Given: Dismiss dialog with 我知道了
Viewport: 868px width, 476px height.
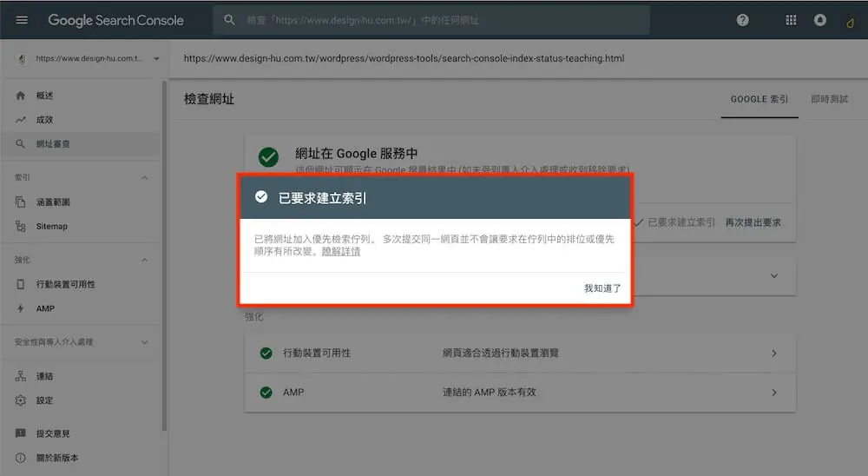Looking at the screenshot, I should (602, 288).
